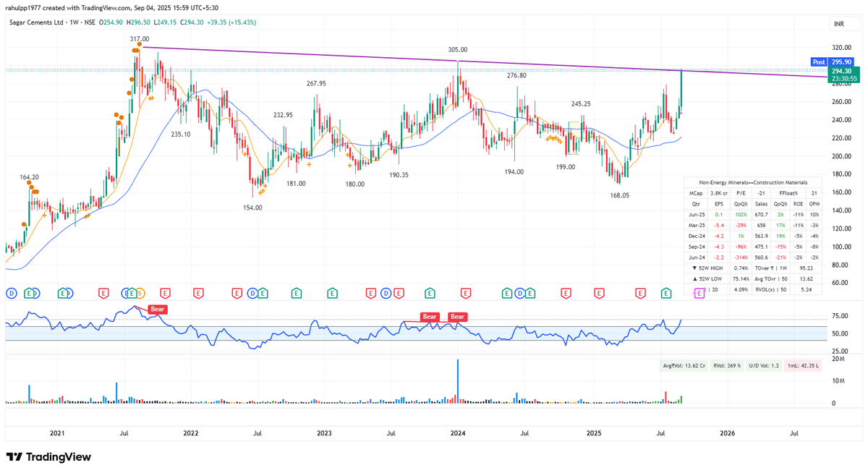Click the 267.95 price label

click(x=316, y=83)
